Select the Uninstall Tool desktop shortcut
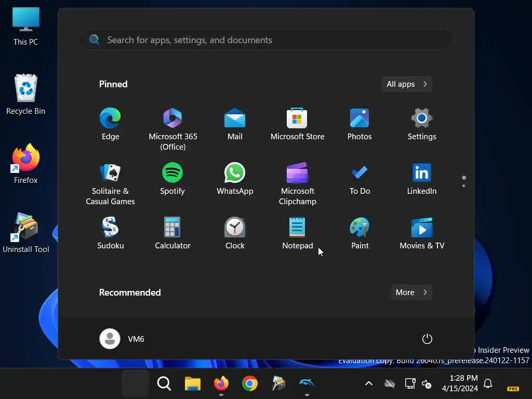Image resolution: width=532 pixels, height=399 pixels. [x=26, y=233]
